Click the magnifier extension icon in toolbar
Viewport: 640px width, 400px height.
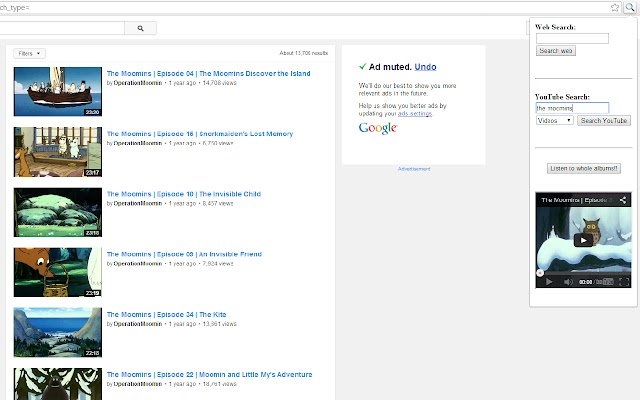coord(629,7)
